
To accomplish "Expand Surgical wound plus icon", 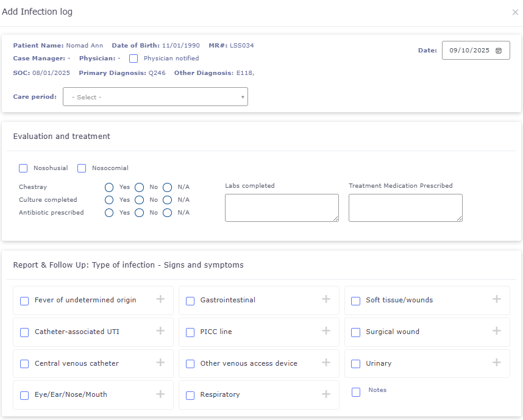I will click(x=496, y=330).
